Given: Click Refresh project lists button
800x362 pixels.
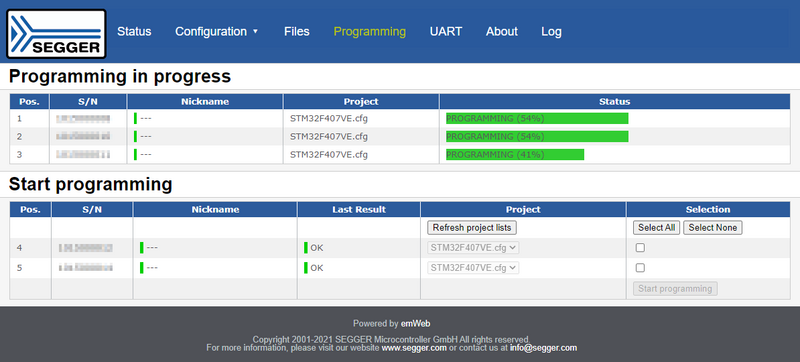Looking at the screenshot, I should (x=472, y=228).
